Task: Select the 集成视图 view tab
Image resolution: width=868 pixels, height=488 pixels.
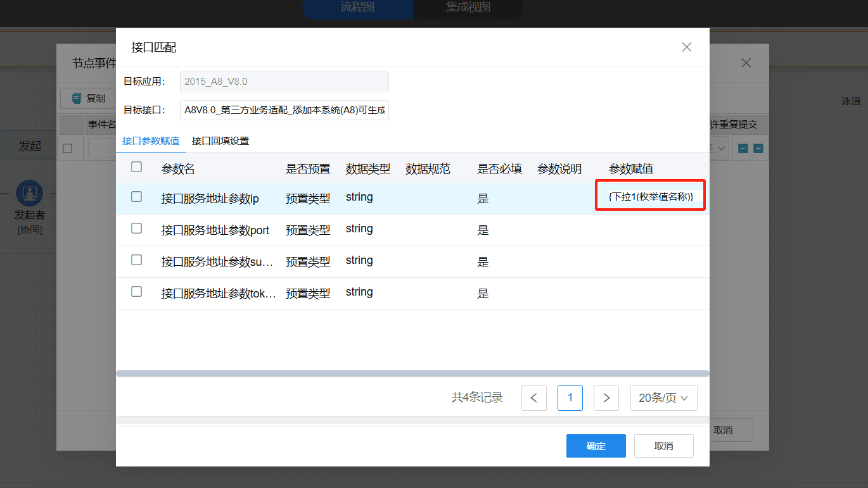Action: point(468,8)
